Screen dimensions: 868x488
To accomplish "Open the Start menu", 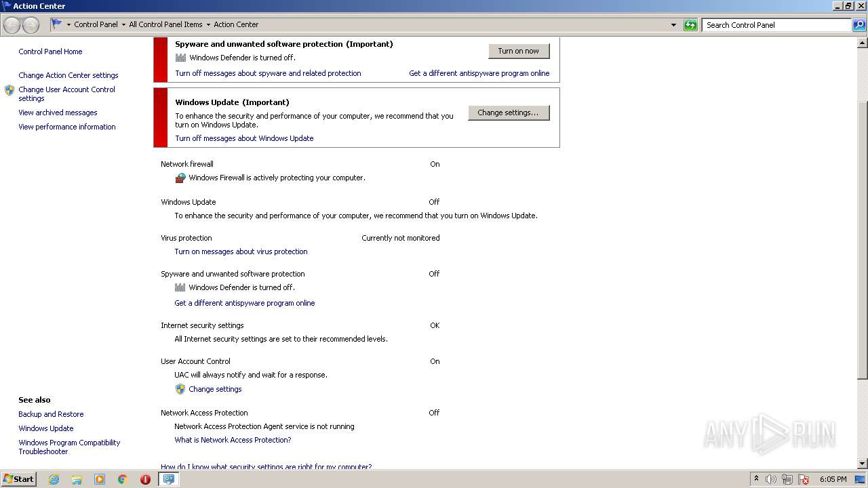I will click(x=18, y=479).
